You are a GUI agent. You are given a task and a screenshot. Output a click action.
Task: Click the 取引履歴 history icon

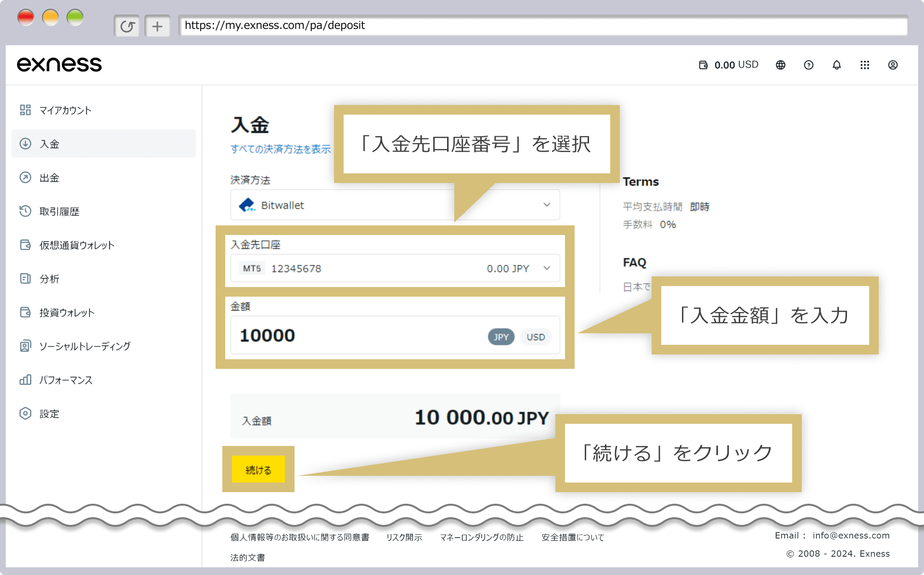[26, 211]
